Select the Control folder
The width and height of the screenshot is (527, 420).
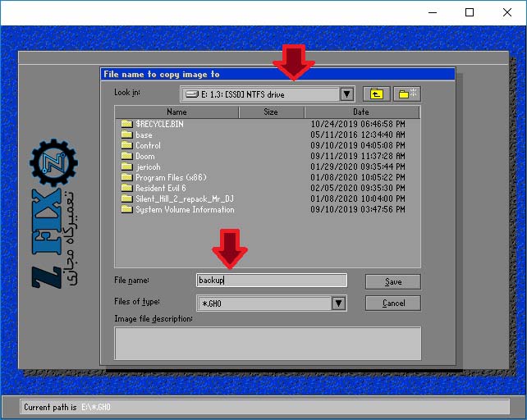[148, 145]
